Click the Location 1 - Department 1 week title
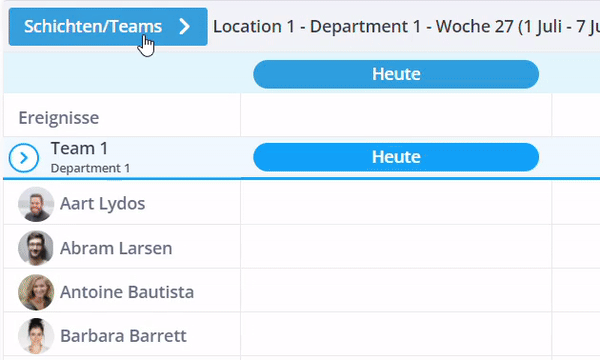Viewport: 600px width, 360px height. [406, 27]
